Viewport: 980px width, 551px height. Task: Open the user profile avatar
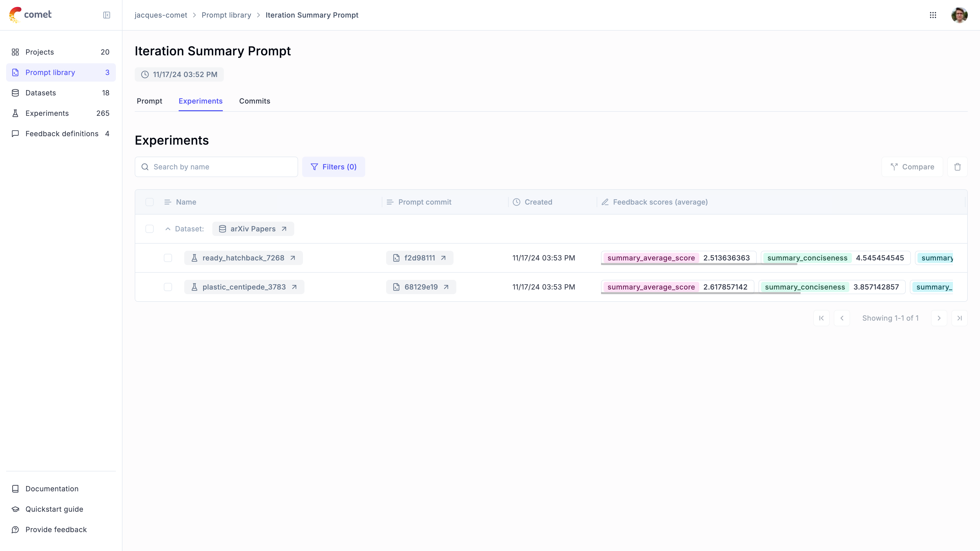(959, 15)
